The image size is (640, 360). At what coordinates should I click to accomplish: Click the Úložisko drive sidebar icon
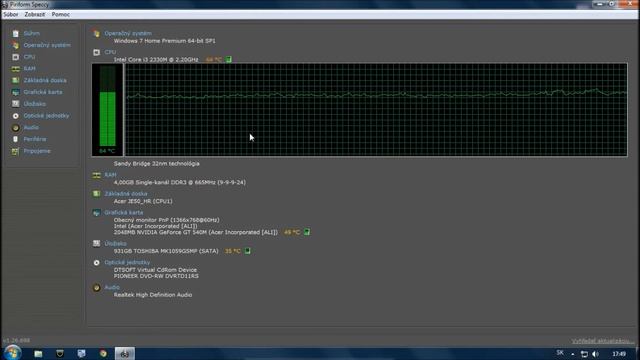point(16,104)
